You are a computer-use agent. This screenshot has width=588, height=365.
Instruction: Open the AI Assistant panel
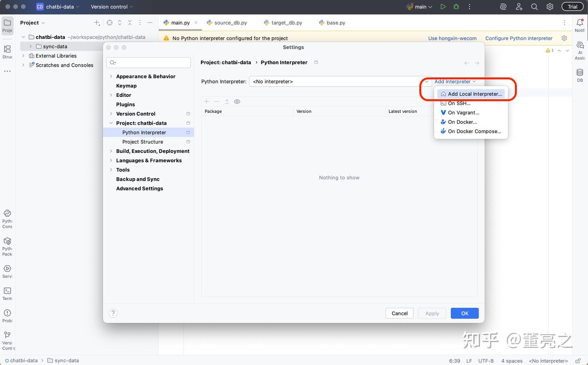[580, 50]
